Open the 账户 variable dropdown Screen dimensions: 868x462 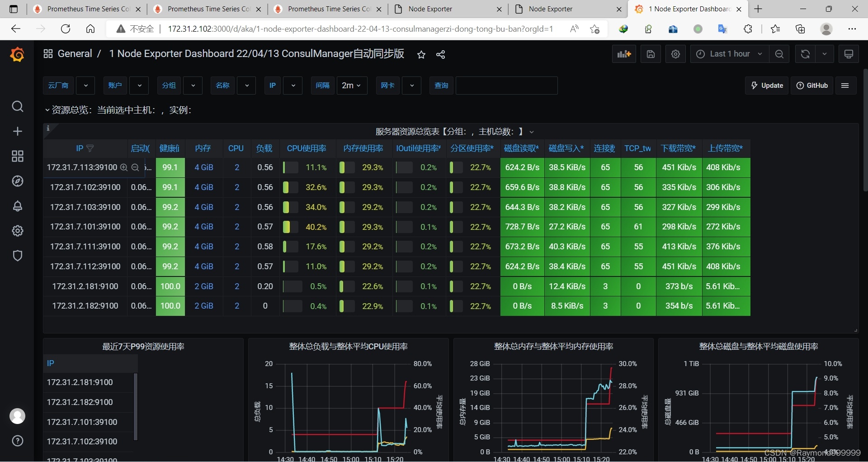[139, 86]
